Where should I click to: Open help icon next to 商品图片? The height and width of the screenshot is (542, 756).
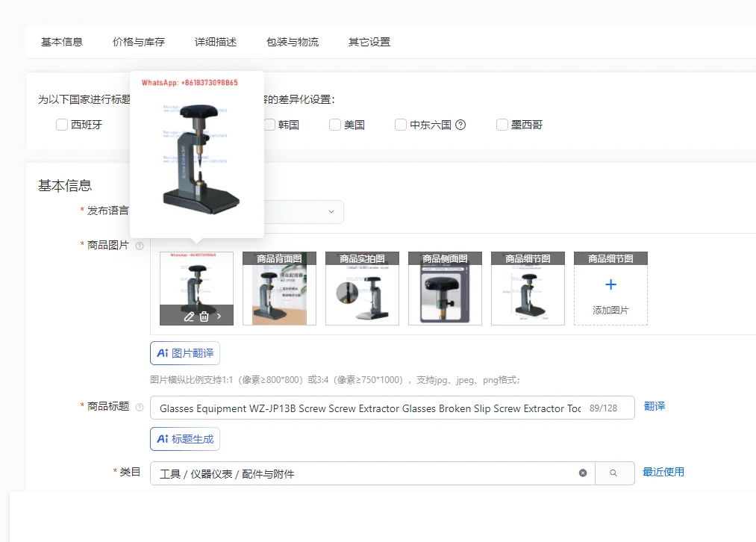point(140,246)
